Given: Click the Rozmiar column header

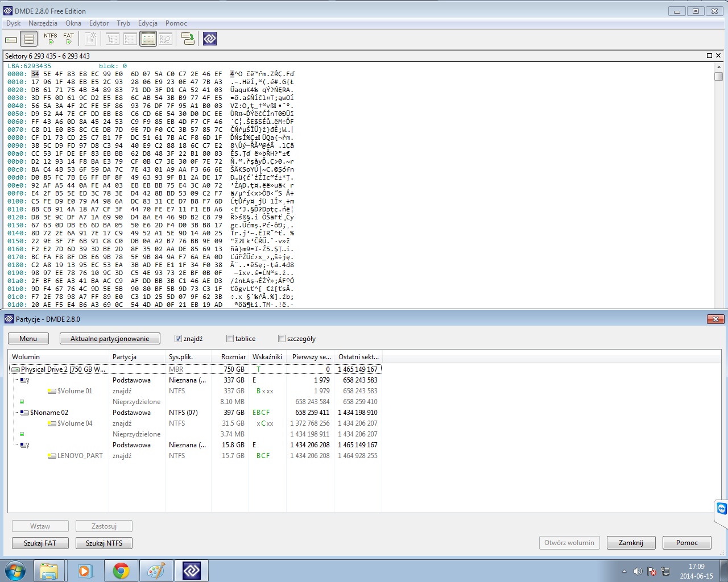Looking at the screenshot, I should [230, 357].
